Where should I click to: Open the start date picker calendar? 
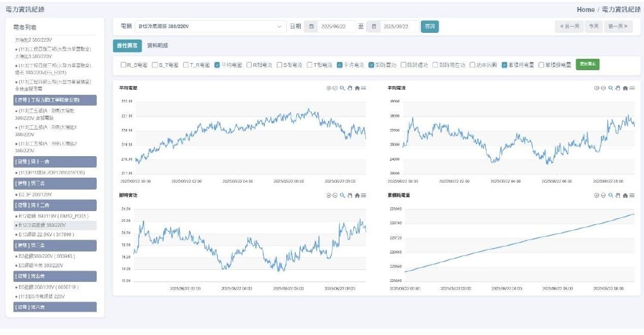[x=311, y=27]
